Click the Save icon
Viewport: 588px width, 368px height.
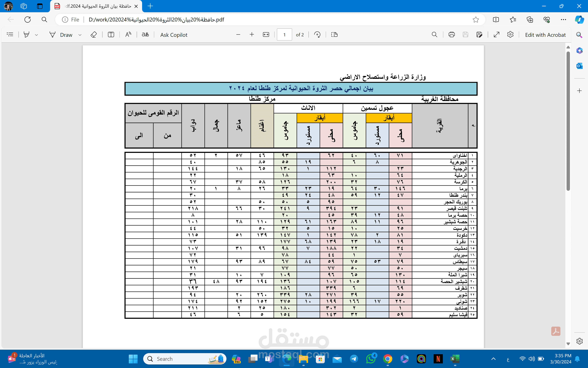pyautogui.click(x=465, y=34)
